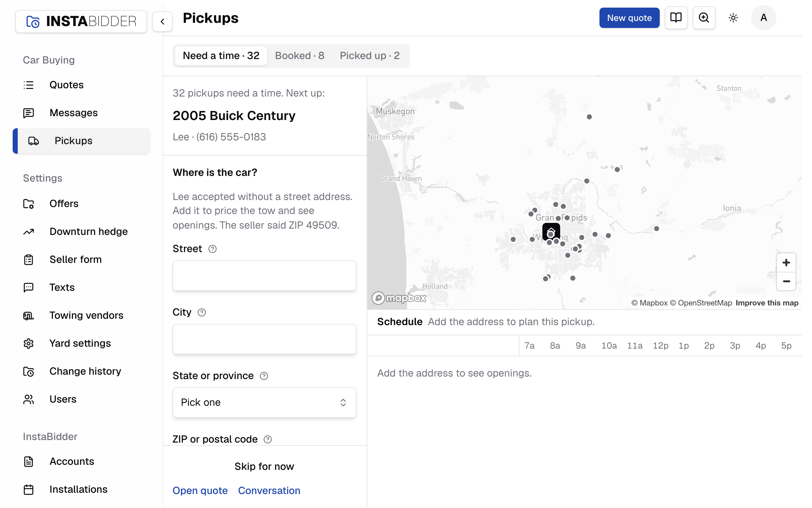The width and height of the screenshot is (812, 508).
Task: Click the magnifier search icon
Action: click(x=704, y=18)
